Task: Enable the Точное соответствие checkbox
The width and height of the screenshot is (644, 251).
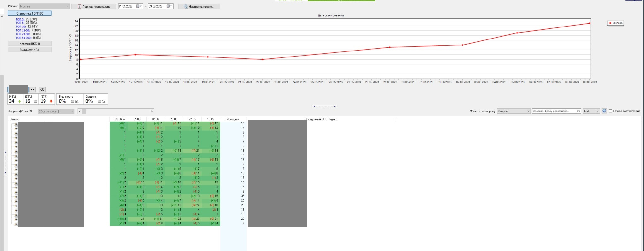Action: [x=610, y=111]
